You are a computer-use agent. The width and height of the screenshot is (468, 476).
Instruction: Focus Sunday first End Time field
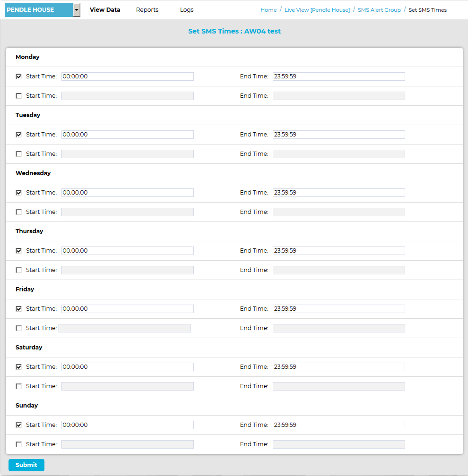339,425
